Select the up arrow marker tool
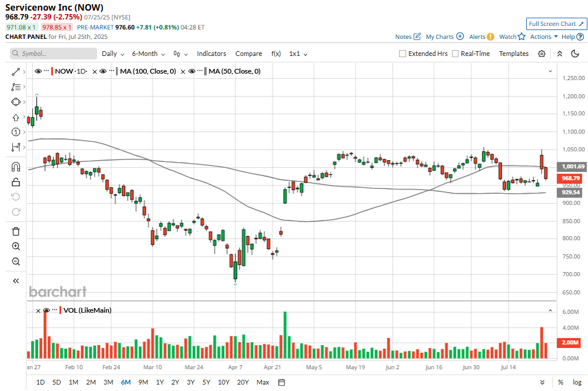This screenshot has width=588, height=391. [x=16, y=117]
